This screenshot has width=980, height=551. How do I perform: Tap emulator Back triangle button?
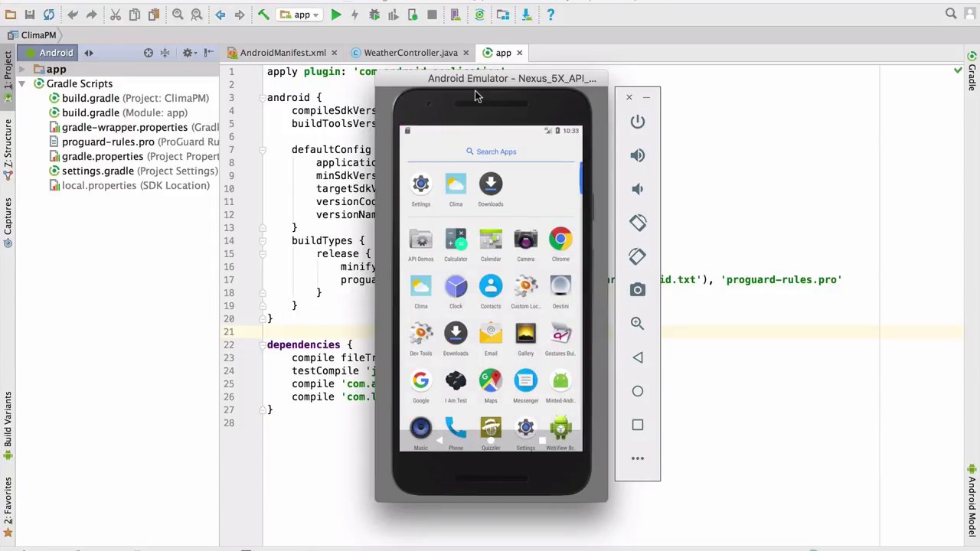(x=638, y=357)
